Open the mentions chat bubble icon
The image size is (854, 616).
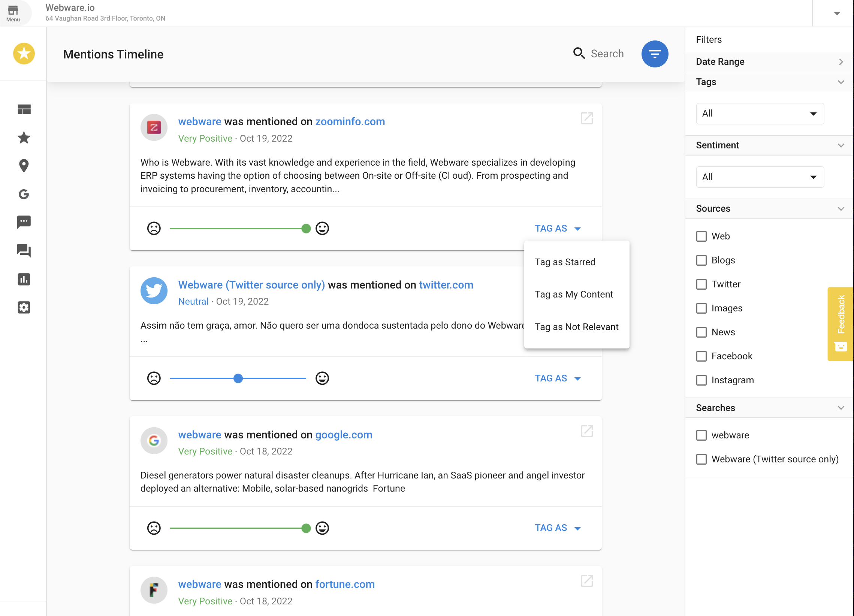pyautogui.click(x=24, y=222)
